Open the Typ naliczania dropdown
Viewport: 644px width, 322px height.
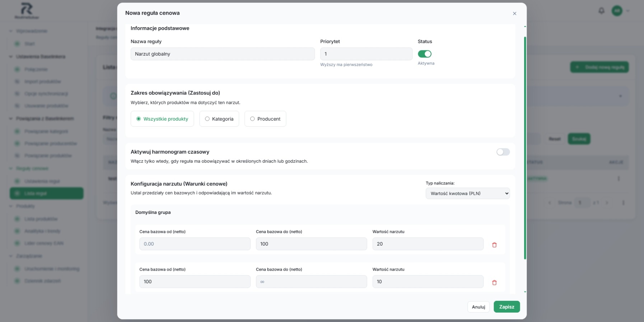(468, 193)
